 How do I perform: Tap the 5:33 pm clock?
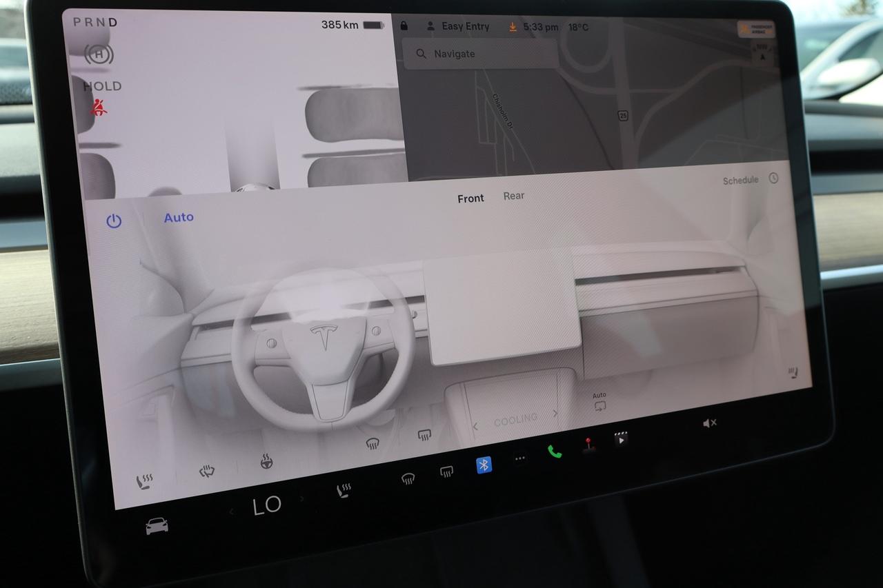tap(541, 28)
